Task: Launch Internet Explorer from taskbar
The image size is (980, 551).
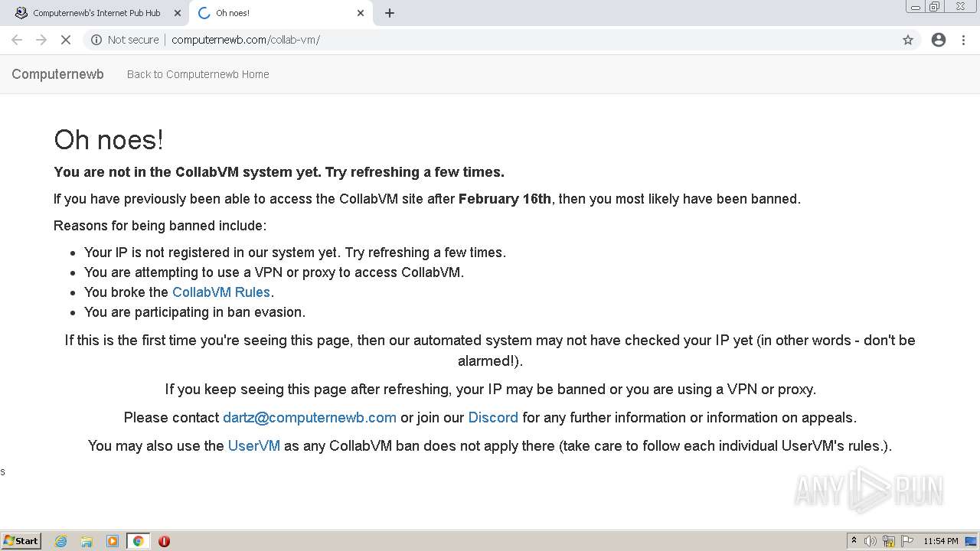Action: click(x=61, y=541)
